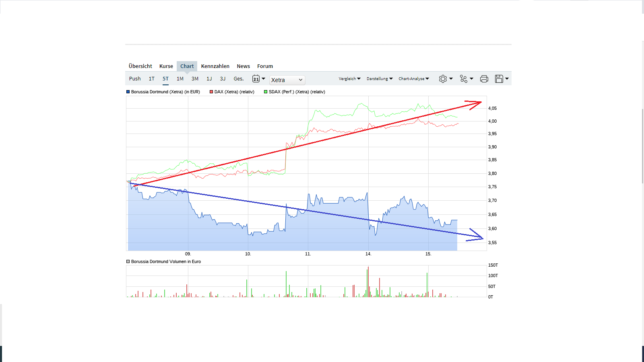The height and width of the screenshot is (362, 644).
Task: Click the '10.' date axis label
Action: [248, 254]
